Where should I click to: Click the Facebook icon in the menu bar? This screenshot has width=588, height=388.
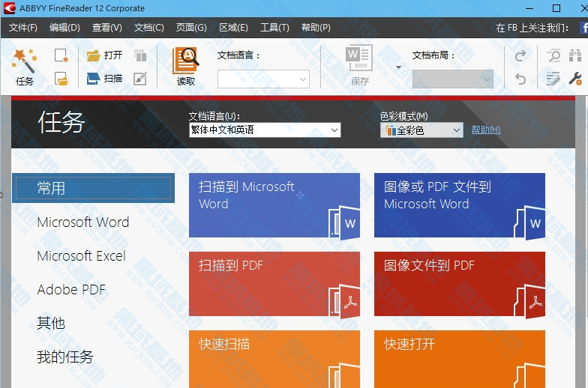coord(583,28)
